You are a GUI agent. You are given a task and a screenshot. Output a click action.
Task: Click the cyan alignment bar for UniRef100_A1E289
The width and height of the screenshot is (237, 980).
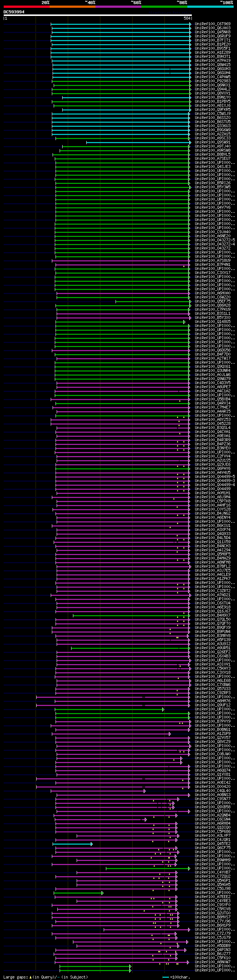pyautogui.click(x=121, y=53)
